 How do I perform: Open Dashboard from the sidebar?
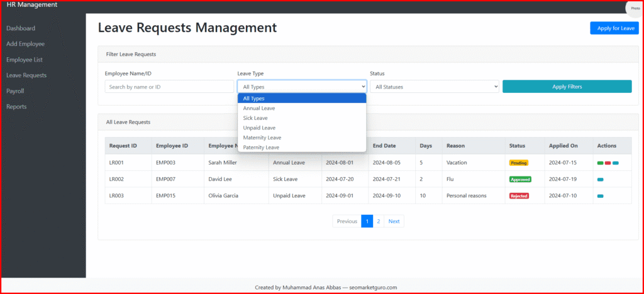click(x=21, y=28)
